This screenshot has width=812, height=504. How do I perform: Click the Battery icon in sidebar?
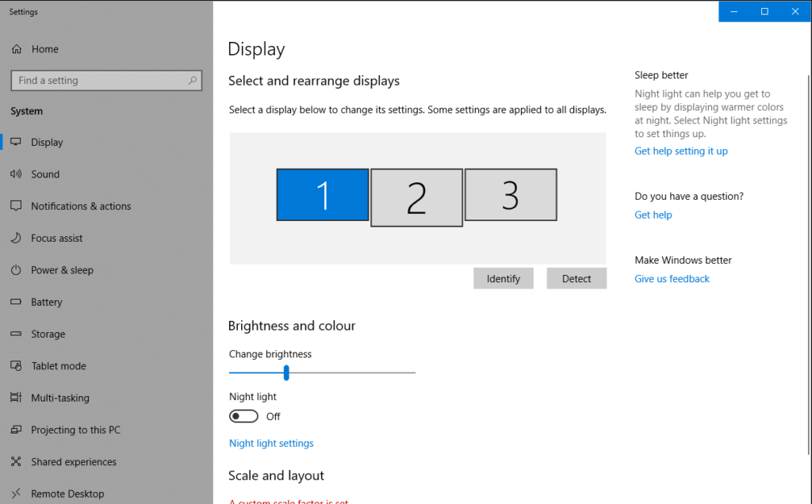coord(16,302)
